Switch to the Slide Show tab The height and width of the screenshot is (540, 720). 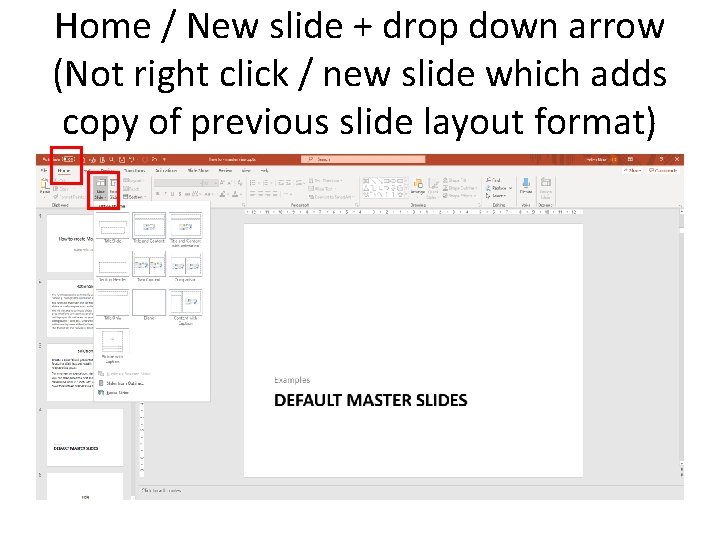(198, 170)
